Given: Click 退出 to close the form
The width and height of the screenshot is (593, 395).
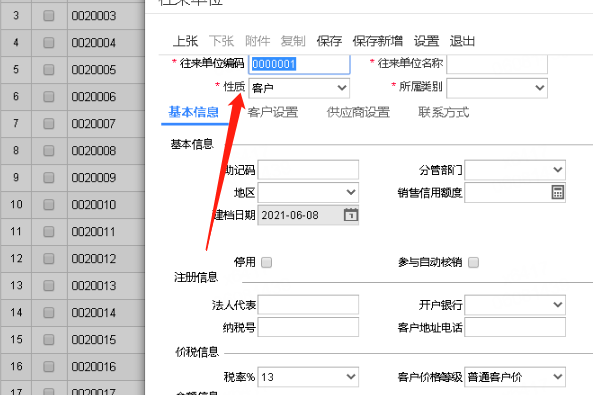Looking at the screenshot, I should (x=462, y=41).
